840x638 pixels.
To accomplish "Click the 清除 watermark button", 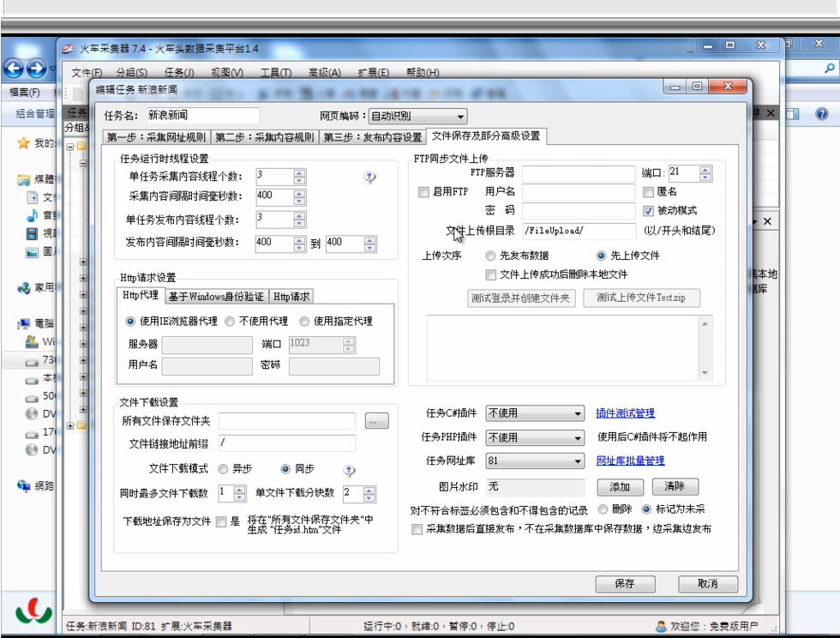I will point(675,486).
